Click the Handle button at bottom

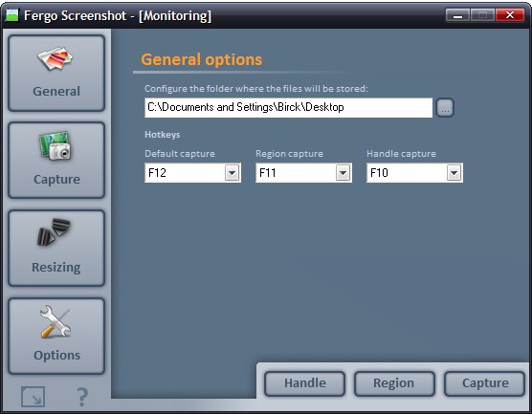304,383
